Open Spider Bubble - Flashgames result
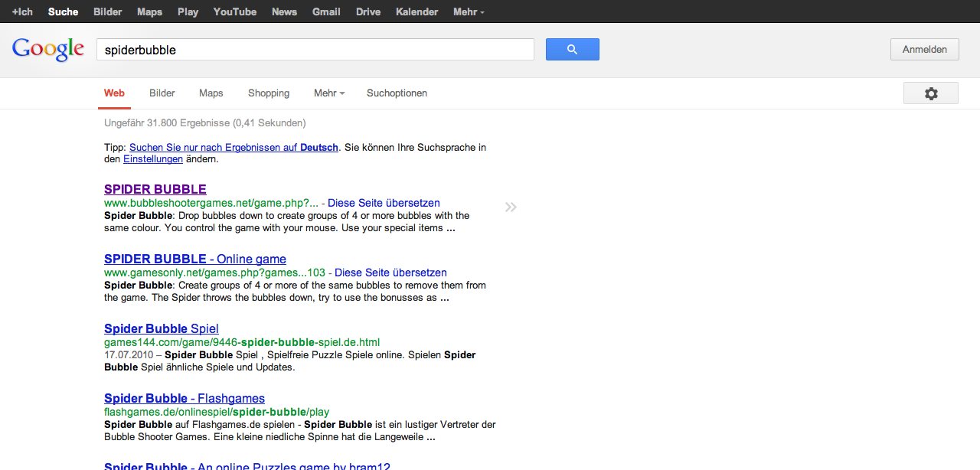The height and width of the screenshot is (470, 980). (x=185, y=398)
